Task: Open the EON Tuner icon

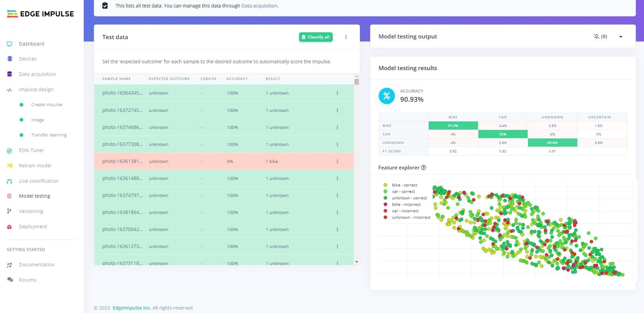Action: coord(9,150)
